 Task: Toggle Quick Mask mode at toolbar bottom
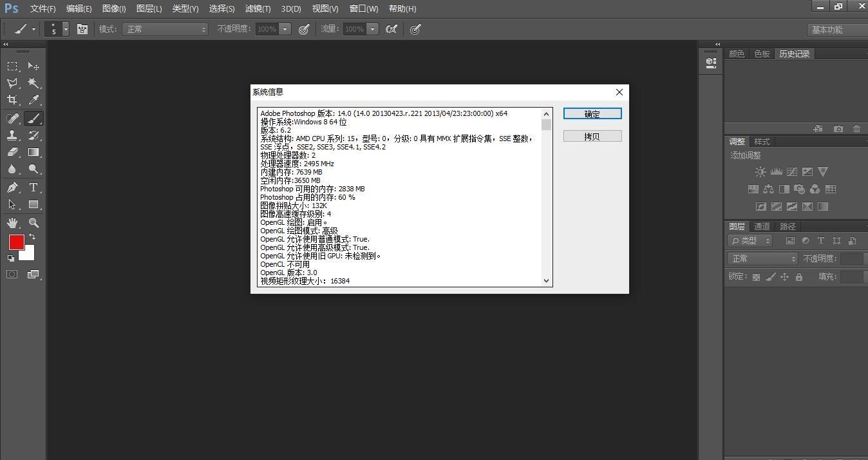coord(12,274)
